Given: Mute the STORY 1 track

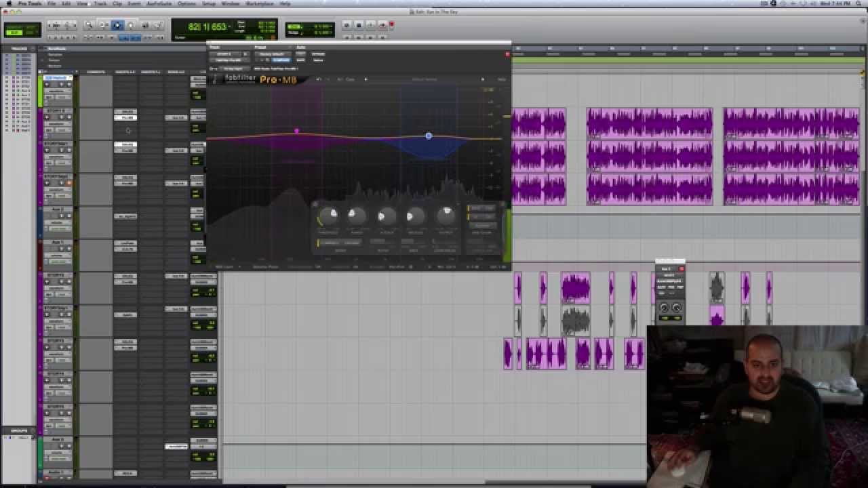Looking at the screenshot, I should [68, 117].
